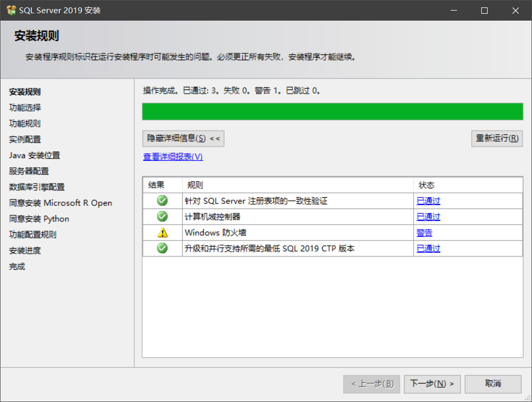Select 功能配置规则 step in sidebar
This screenshot has width=532, height=402.
pos(33,234)
